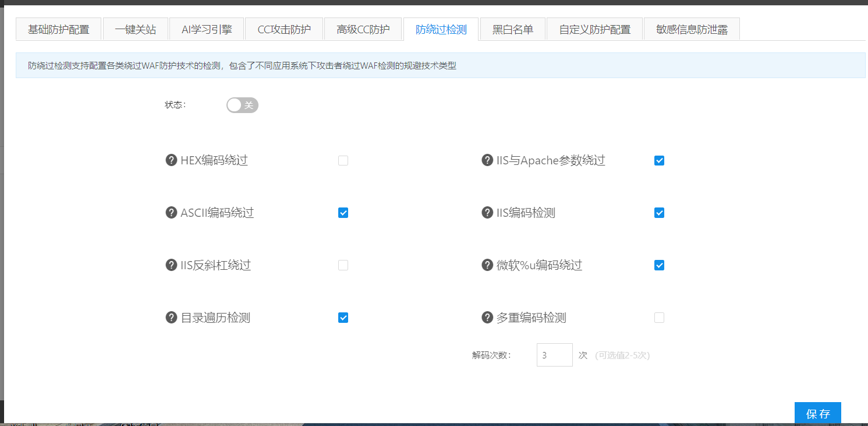Uncheck the 微软%u编码绕过 checkbox
This screenshot has height=426, width=868.
coord(659,265)
